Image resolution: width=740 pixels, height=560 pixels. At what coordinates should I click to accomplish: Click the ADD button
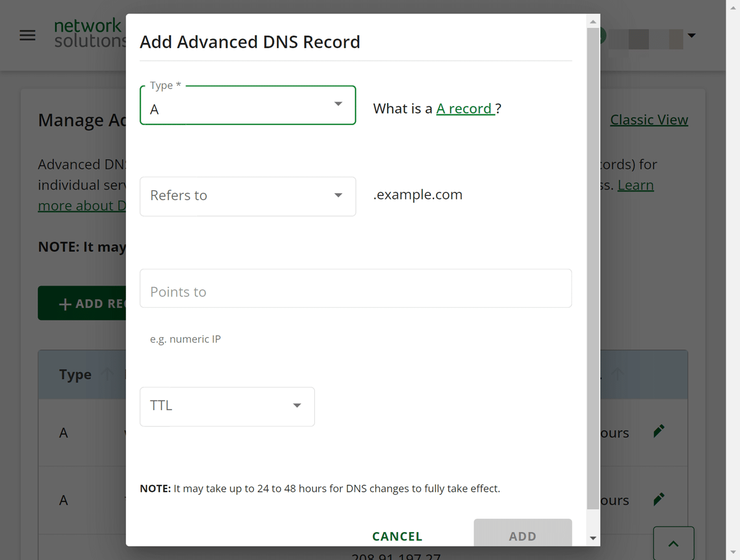(522, 536)
